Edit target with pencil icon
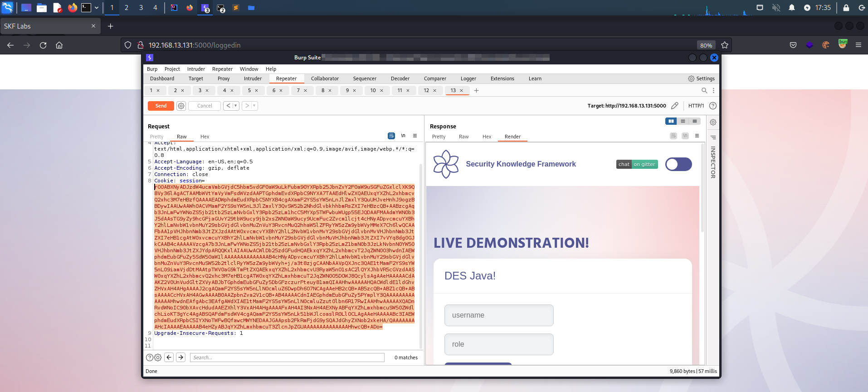The width and height of the screenshot is (868, 392). click(x=675, y=106)
